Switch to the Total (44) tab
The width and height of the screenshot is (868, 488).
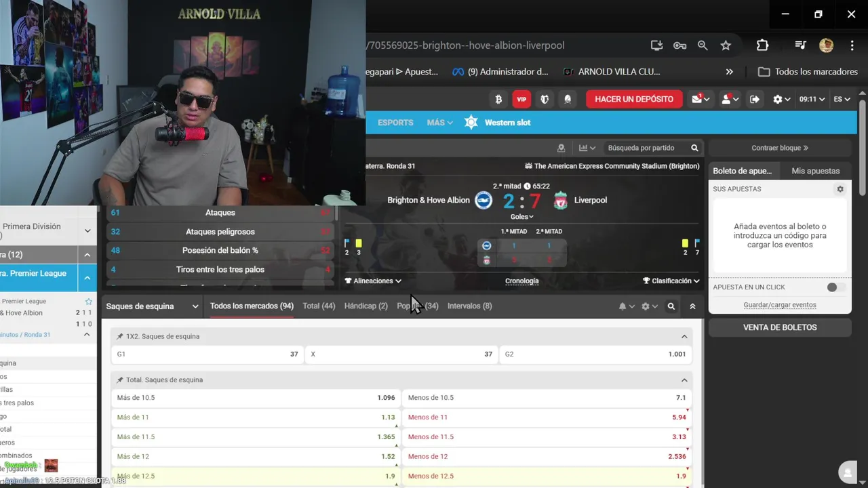pyautogui.click(x=319, y=306)
